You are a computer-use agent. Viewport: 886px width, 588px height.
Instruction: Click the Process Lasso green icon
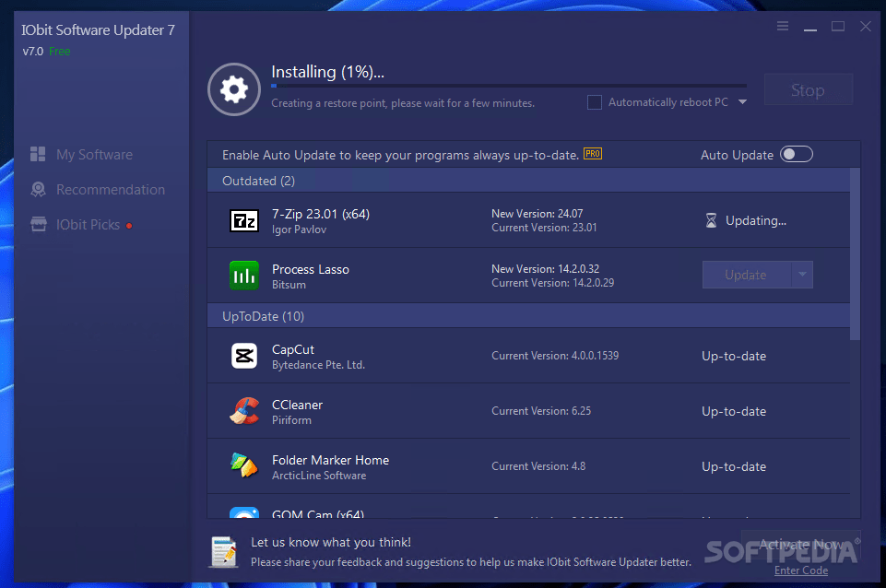(244, 275)
